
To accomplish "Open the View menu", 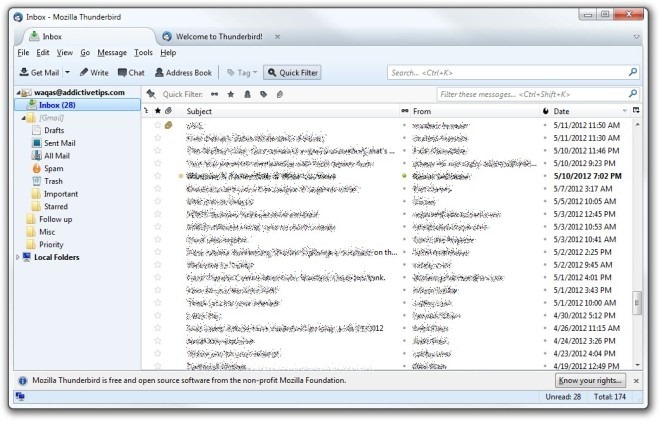I will click(65, 53).
